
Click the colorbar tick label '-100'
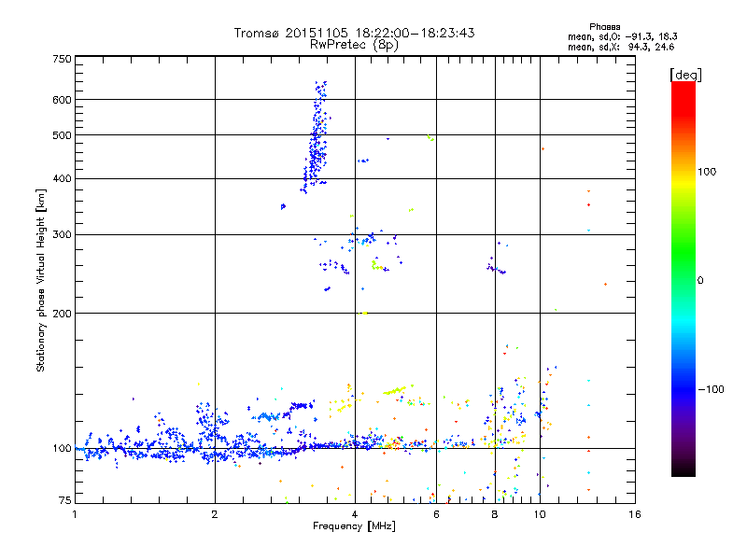click(x=711, y=389)
